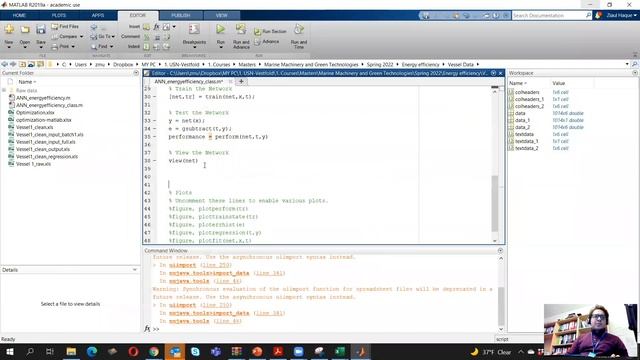
Task: Click Energy efficiency in the path bar
Action: tap(420, 64)
